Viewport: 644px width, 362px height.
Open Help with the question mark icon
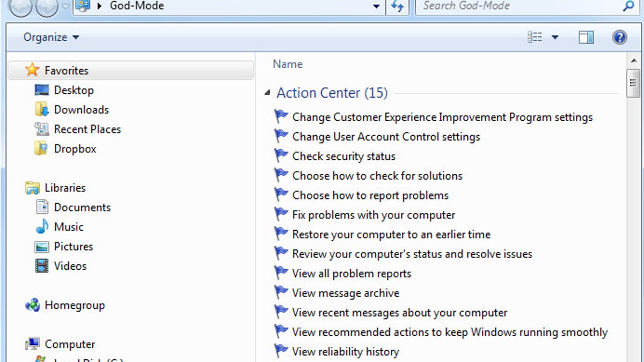pos(620,37)
